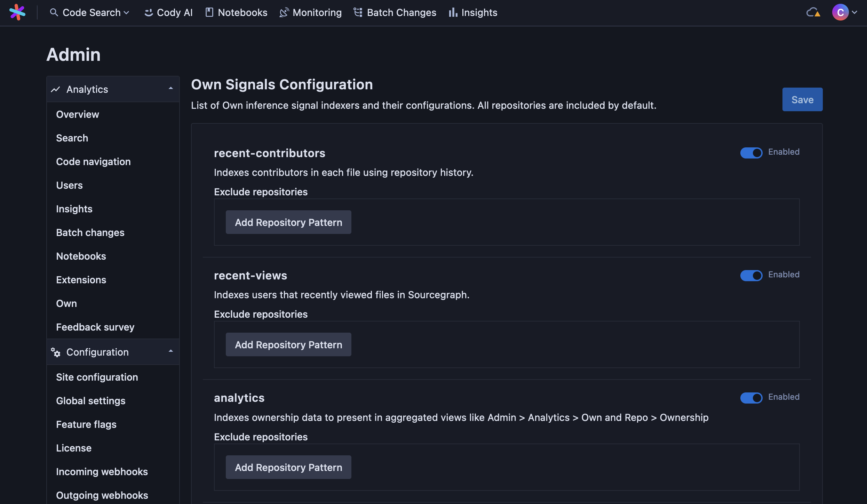This screenshot has height=504, width=867.
Task: Save Own Signals Configuration changes
Action: click(x=803, y=99)
